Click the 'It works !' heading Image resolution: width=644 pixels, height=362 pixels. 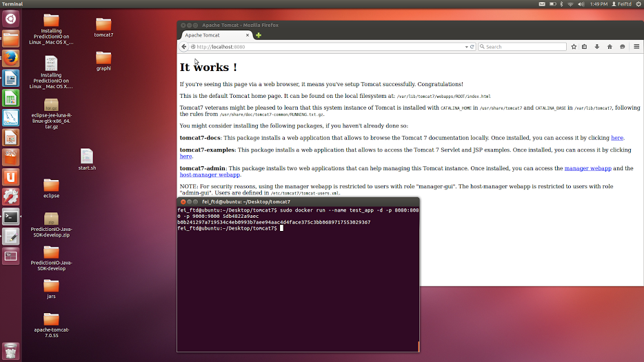pos(208,68)
